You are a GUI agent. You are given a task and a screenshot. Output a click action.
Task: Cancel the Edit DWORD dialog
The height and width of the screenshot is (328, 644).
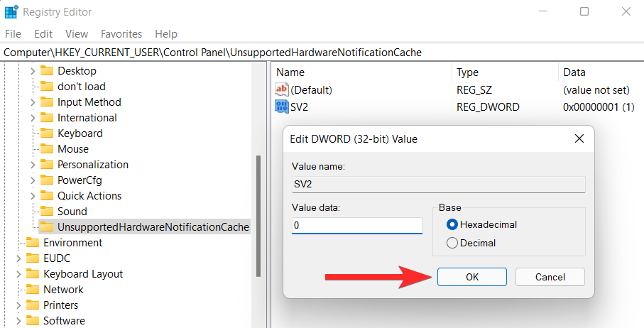pyautogui.click(x=550, y=277)
